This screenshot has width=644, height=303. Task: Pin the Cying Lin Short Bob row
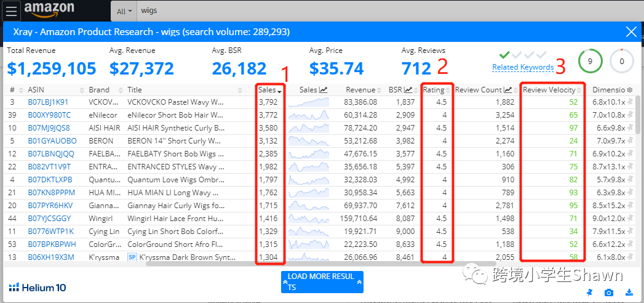tap(630, 232)
